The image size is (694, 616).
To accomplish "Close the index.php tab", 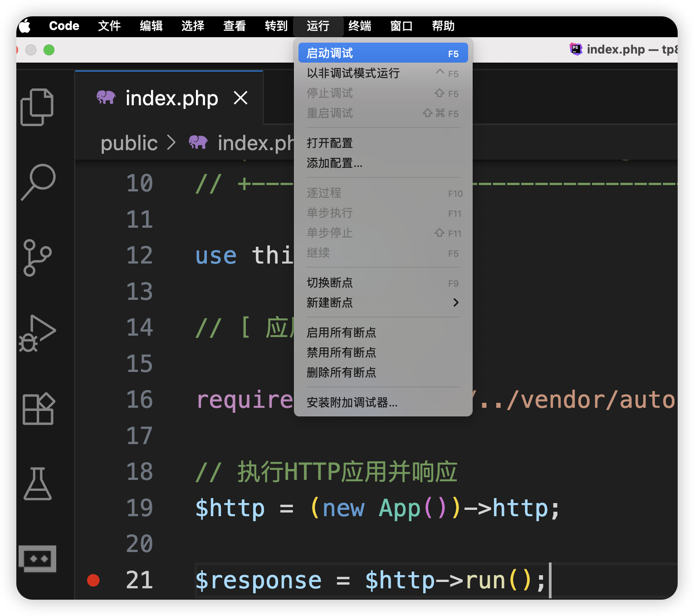I will coord(241,97).
